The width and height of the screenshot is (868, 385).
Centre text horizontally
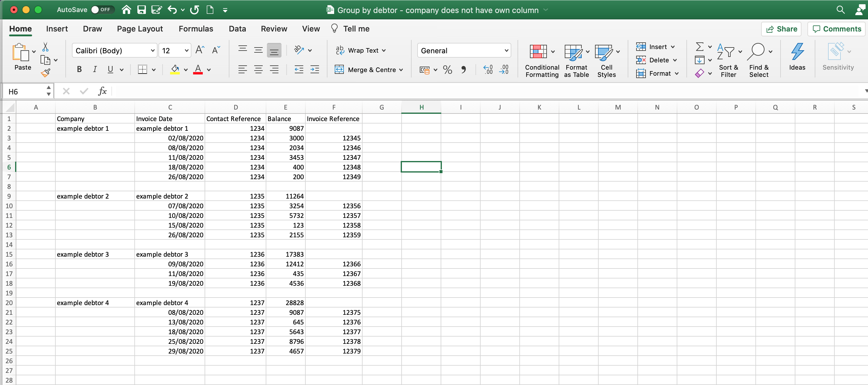258,69
